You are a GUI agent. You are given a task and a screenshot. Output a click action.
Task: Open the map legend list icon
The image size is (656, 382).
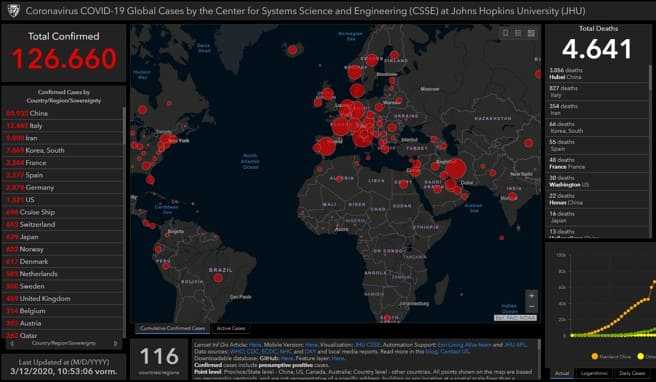[518, 33]
